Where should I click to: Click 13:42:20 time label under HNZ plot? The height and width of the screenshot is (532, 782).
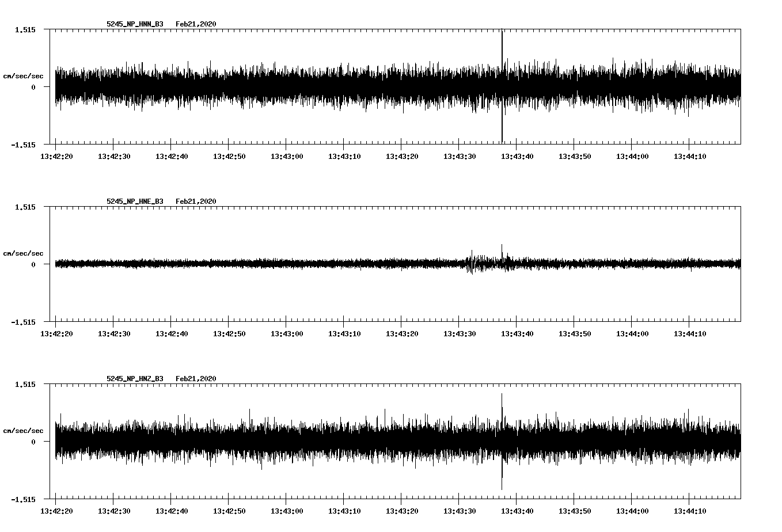coord(56,511)
